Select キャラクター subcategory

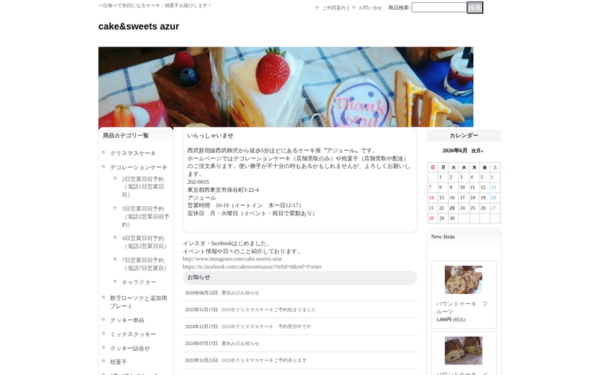pos(139,282)
